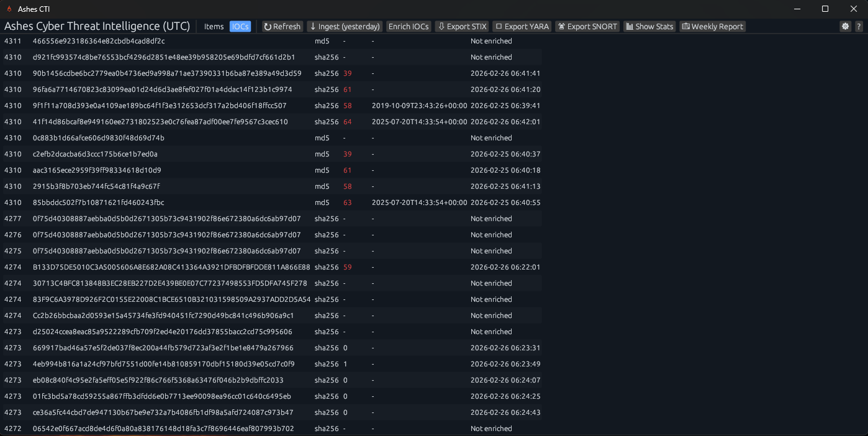868x436 pixels.
Task: Click the question mark help icon
Action: (859, 27)
